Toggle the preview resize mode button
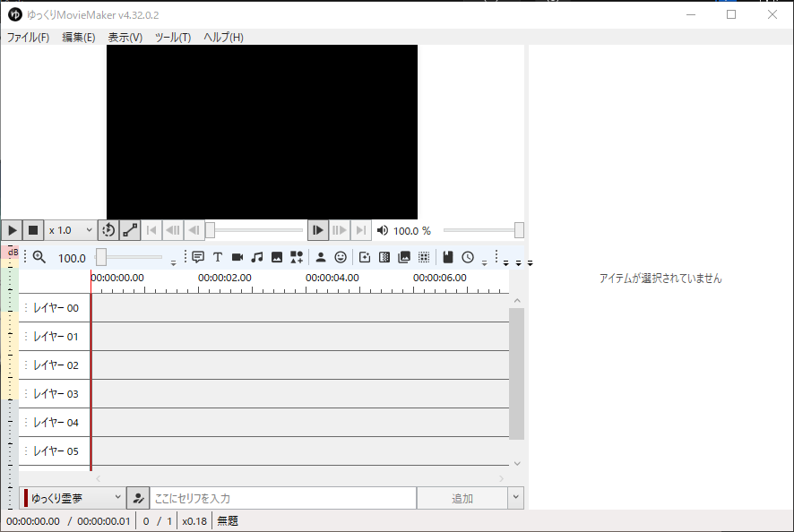Viewport: 794px width, 532px height. tap(130, 230)
